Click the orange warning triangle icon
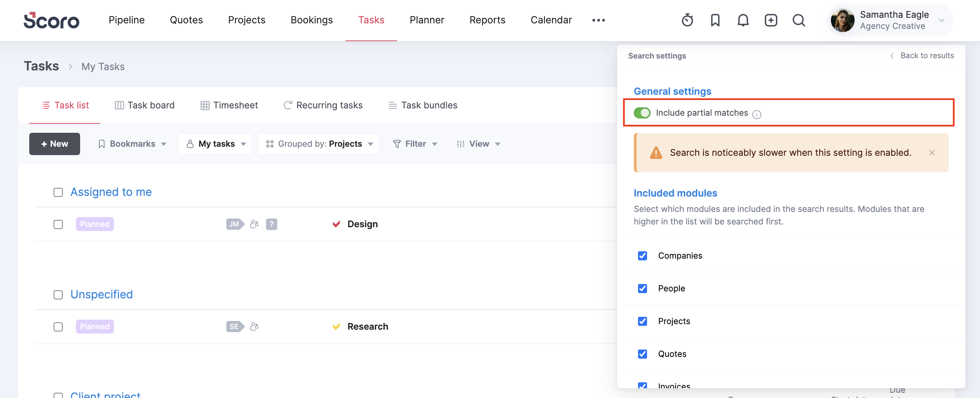 (x=655, y=153)
